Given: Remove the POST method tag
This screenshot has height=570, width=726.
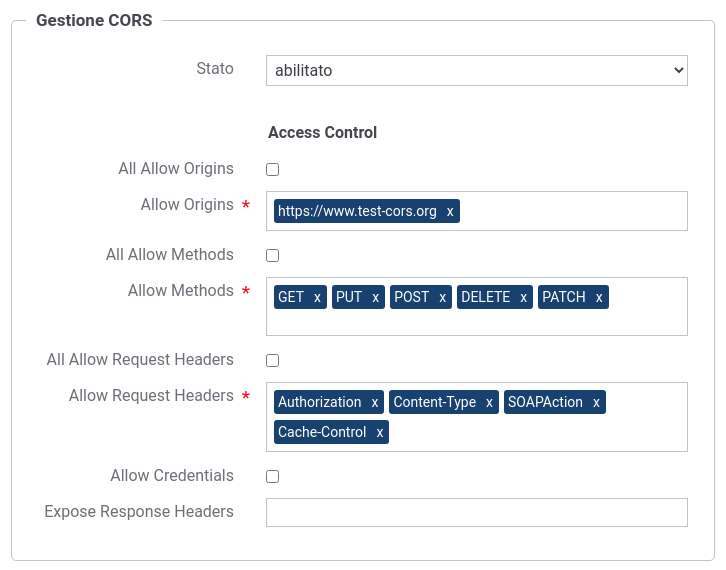Looking at the screenshot, I should click(x=442, y=297).
